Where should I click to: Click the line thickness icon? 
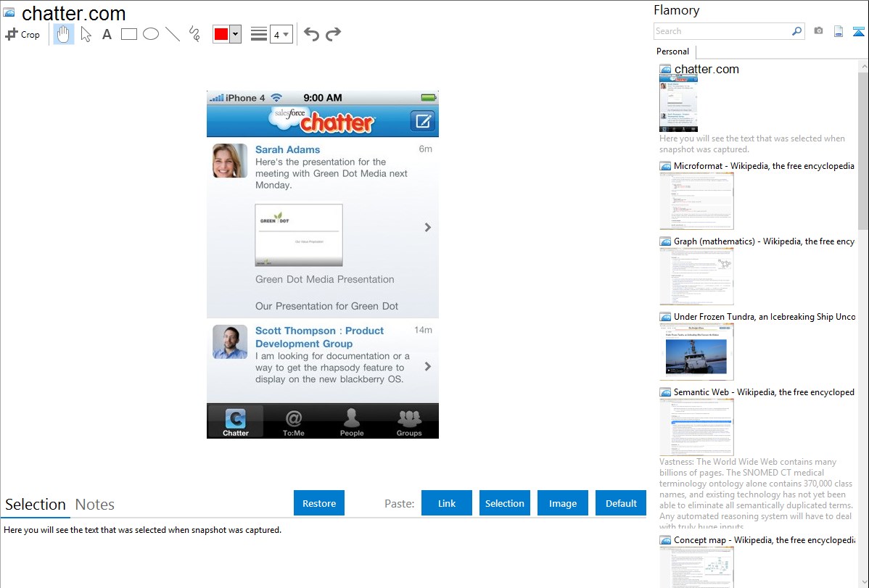pos(259,34)
